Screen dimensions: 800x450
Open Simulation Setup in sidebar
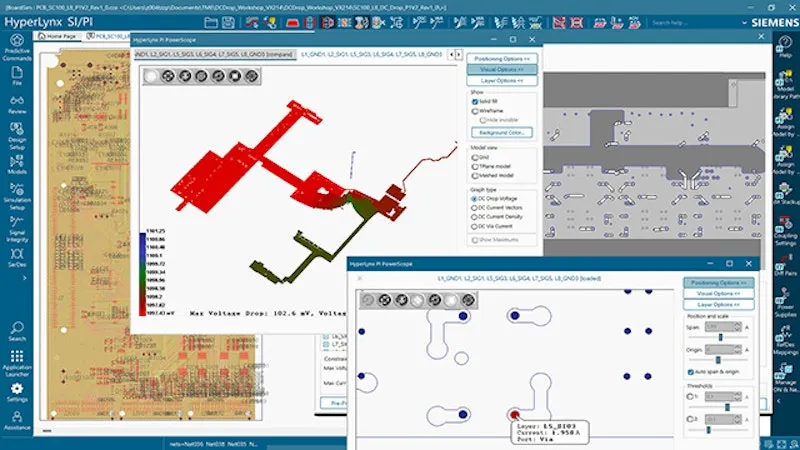coord(17,196)
